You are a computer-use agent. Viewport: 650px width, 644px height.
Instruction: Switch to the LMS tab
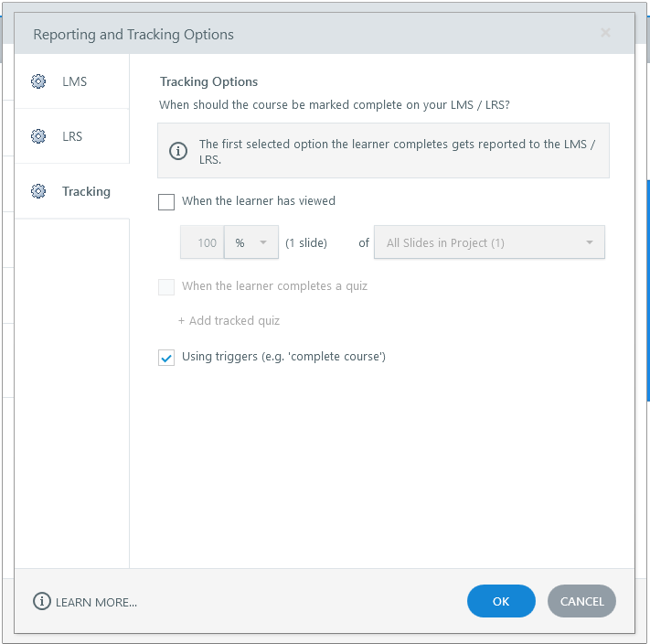click(74, 81)
